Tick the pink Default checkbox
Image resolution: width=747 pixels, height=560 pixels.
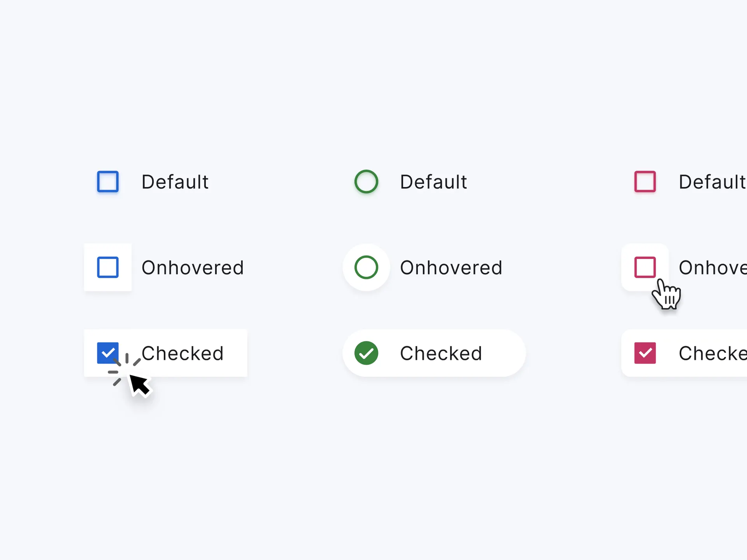tap(645, 182)
